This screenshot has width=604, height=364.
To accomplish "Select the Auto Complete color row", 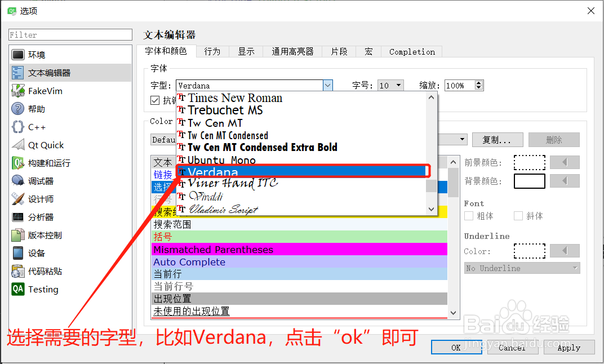I will [299, 262].
